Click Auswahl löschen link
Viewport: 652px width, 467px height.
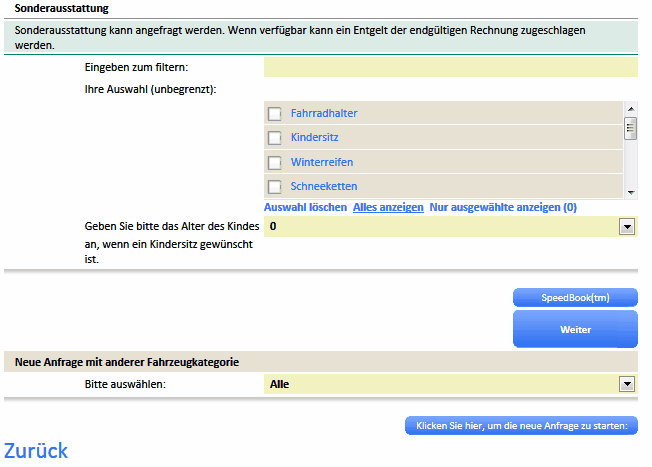[x=305, y=207]
